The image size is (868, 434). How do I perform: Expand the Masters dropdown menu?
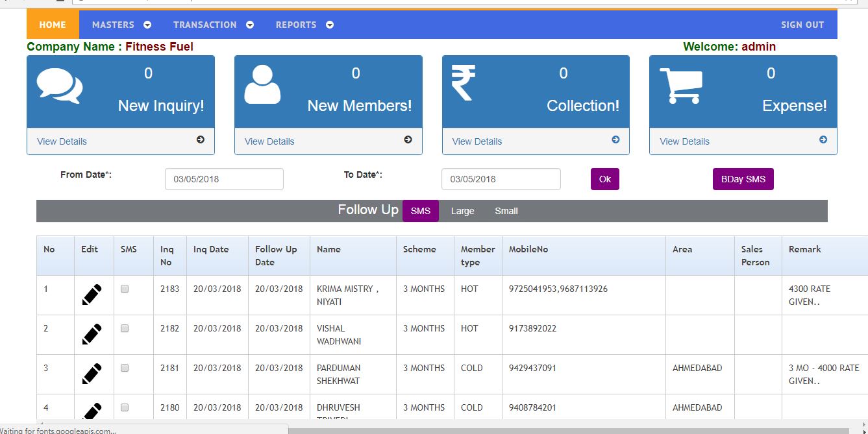tap(121, 25)
